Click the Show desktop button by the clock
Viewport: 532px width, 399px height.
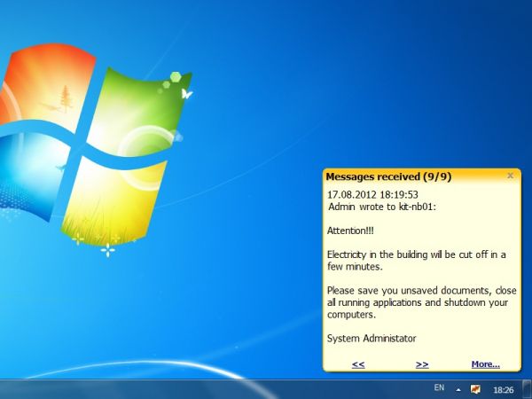click(x=528, y=389)
